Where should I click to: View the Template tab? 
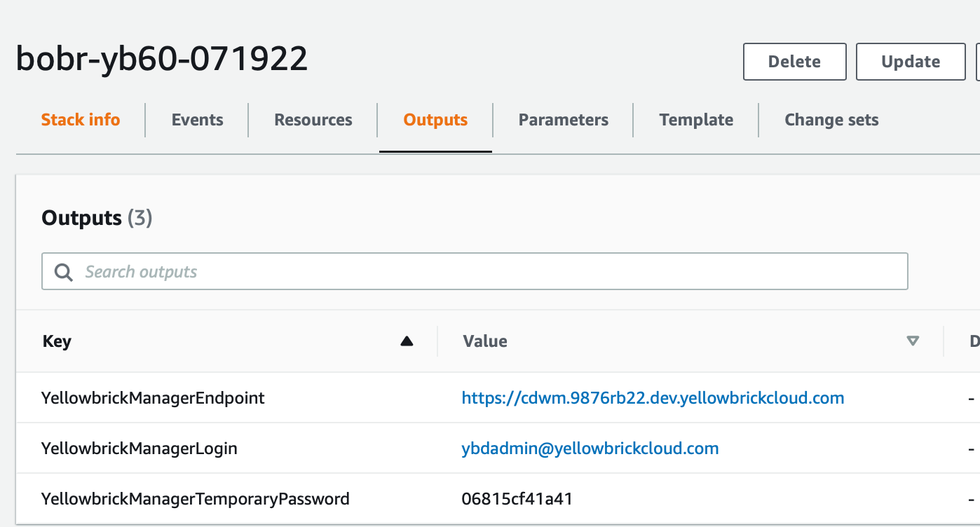pyautogui.click(x=696, y=120)
